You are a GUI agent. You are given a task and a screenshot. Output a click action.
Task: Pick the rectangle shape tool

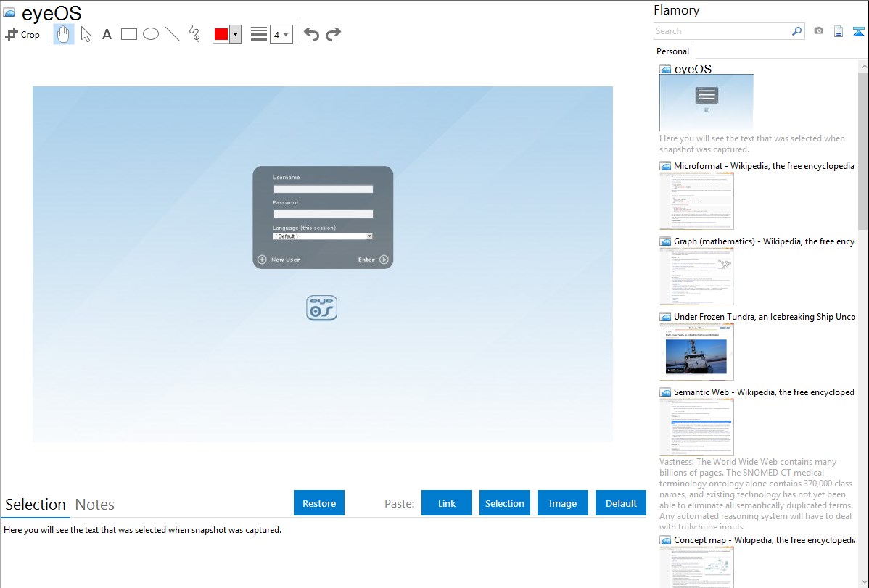click(128, 34)
